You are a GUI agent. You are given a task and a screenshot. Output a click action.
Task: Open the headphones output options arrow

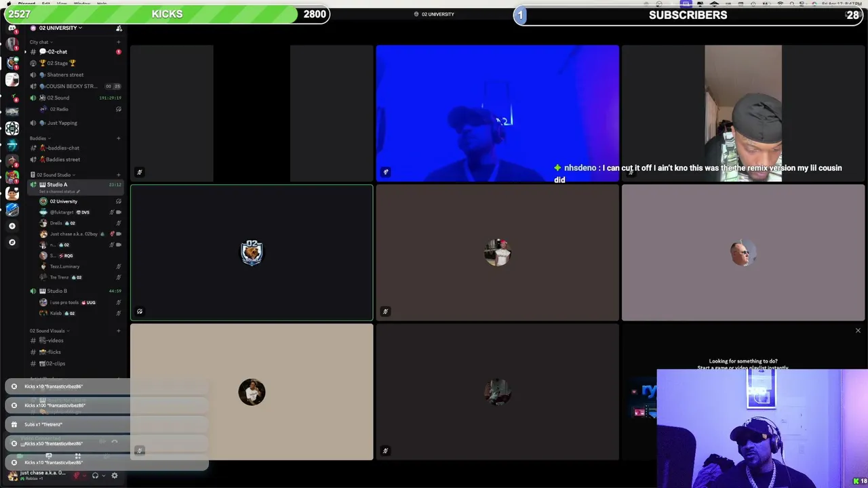point(104,476)
